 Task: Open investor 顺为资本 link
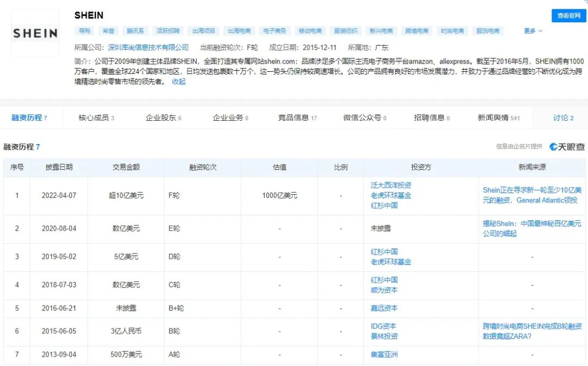(384, 290)
